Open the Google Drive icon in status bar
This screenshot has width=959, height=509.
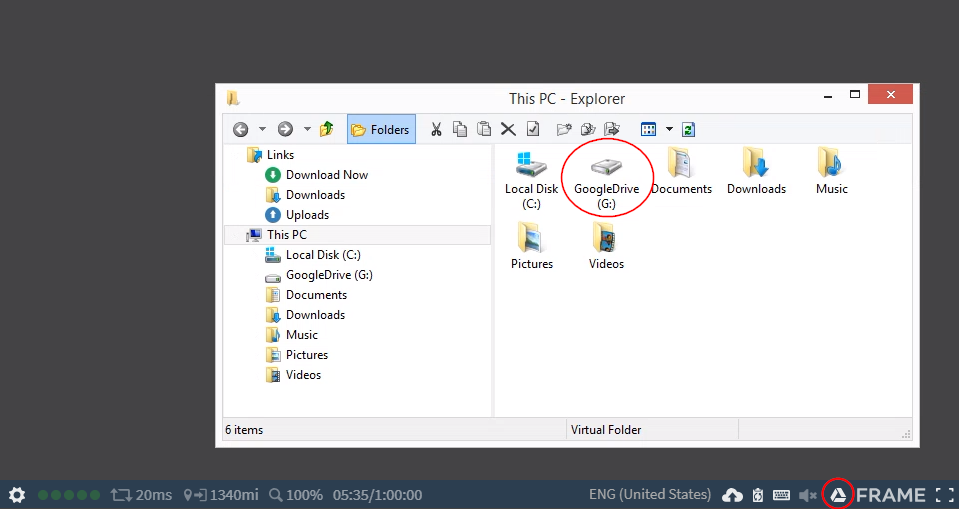tap(838, 495)
